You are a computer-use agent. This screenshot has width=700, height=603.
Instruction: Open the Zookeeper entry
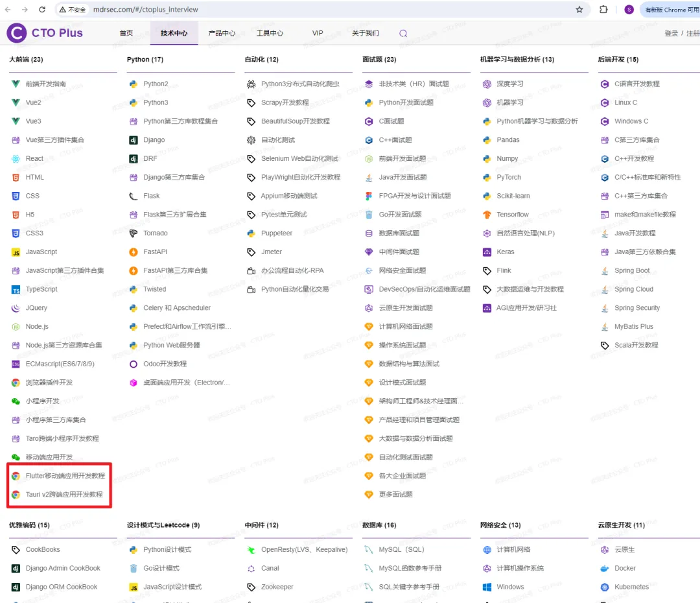point(277,587)
